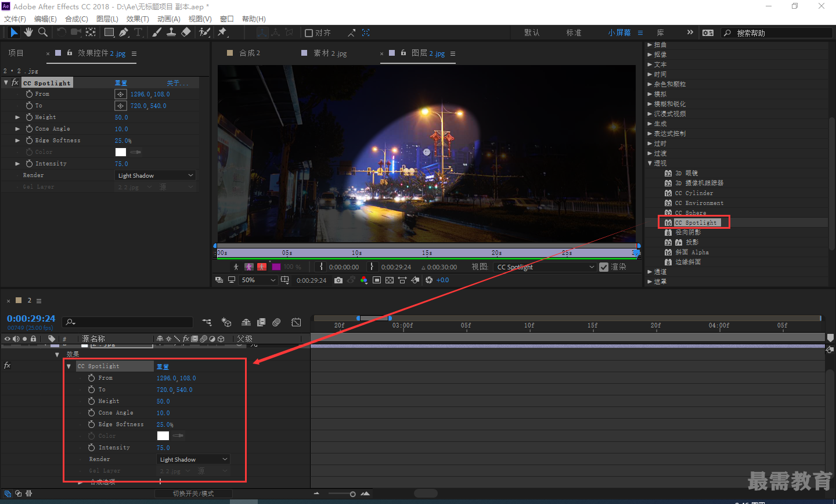Toggle Edge Softness stopwatch in timeline panel

pyautogui.click(x=91, y=424)
